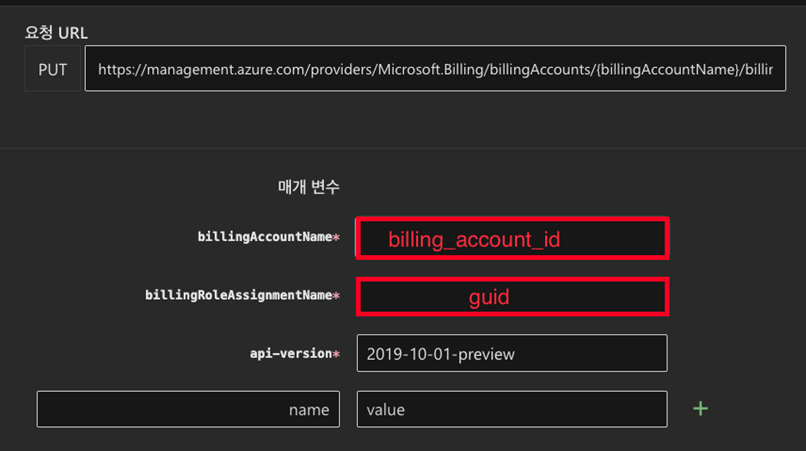Click required asterisk beside billingAccountName
806x451 pixels.
(x=336, y=237)
